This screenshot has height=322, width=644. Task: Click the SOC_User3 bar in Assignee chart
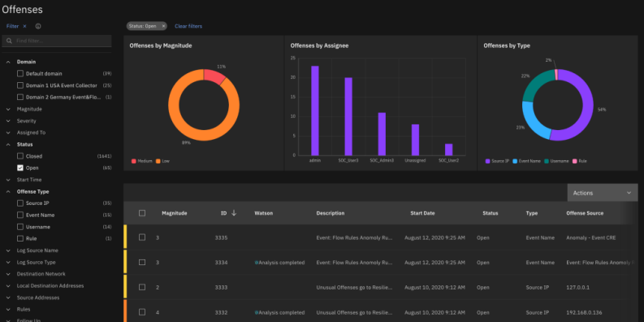[348, 116]
